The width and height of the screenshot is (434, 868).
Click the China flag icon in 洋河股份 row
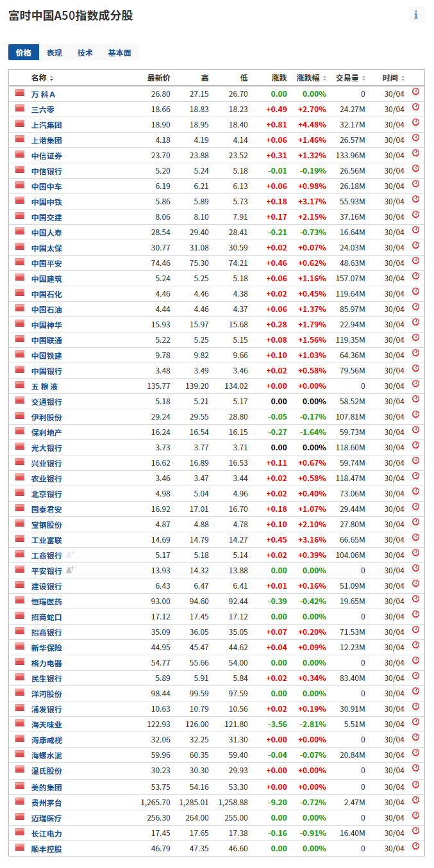pos(20,692)
